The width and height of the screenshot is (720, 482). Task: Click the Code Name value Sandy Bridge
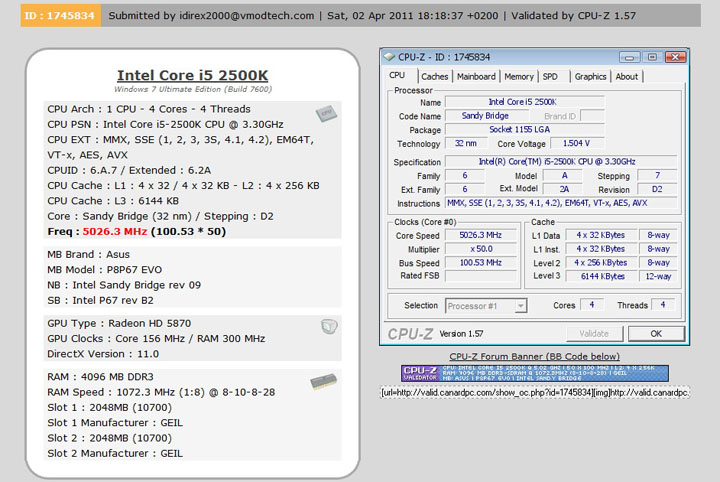pos(485,116)
